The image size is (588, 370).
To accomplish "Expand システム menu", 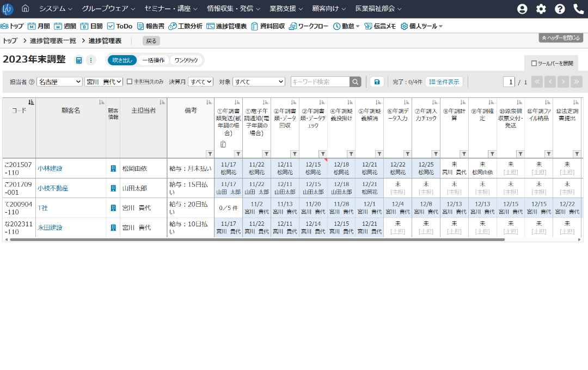I will tap(56, 8).
